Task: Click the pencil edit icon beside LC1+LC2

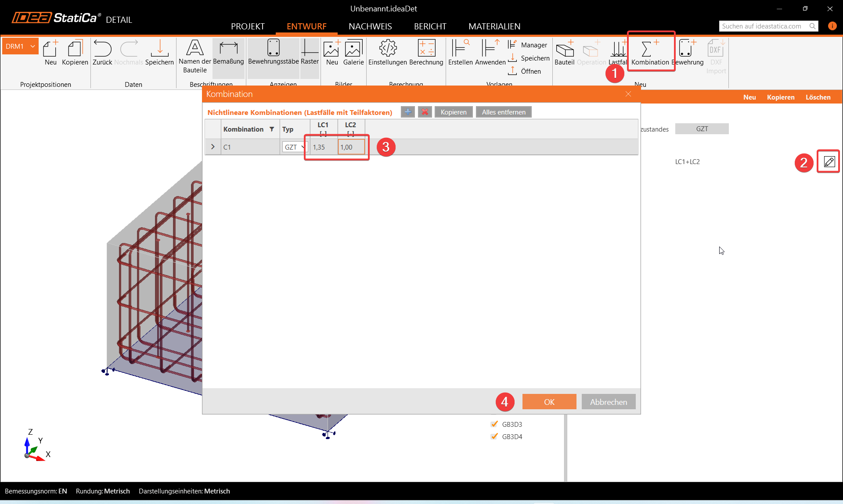Action: point(829,162)
